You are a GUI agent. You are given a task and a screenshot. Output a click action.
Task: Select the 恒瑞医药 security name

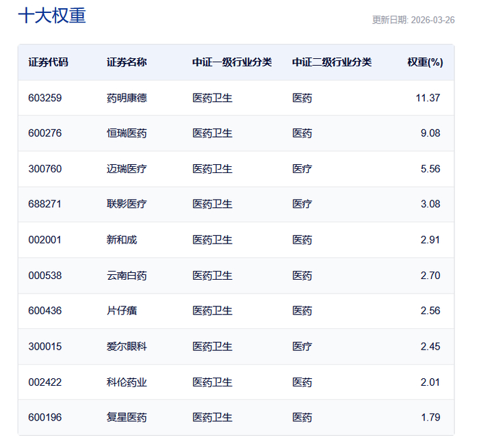pyautogui.click(x=127, y=133)
